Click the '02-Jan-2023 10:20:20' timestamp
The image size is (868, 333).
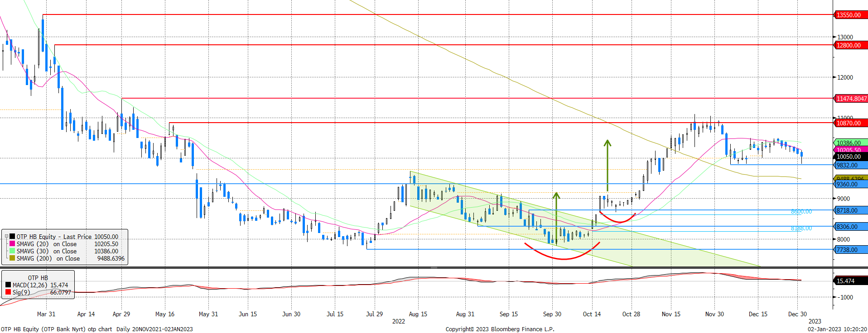[837, 329]
